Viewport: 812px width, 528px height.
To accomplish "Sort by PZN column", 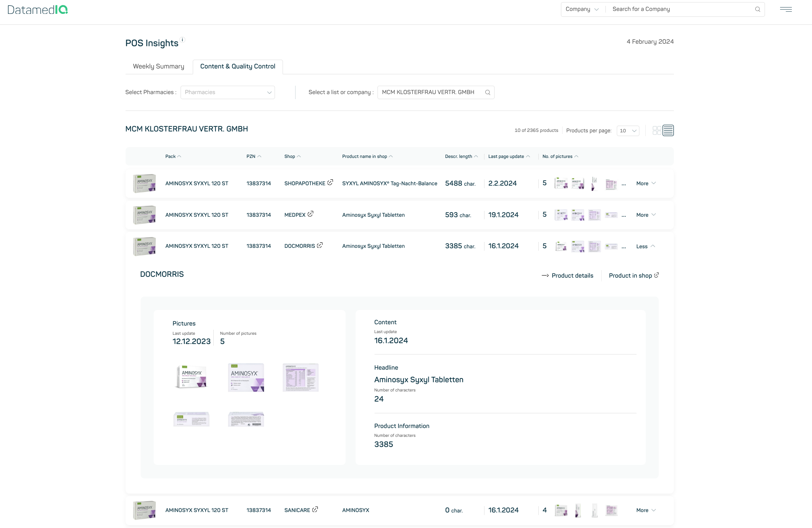I will tap(254, 156).
